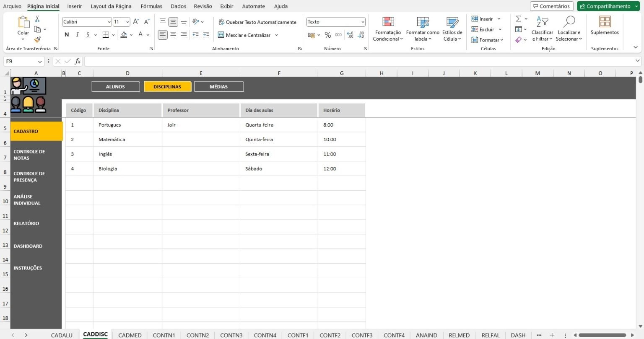Toggle Quebrar Texto Automaticamente
This screenshot has height=339, width=644.
(257, 22)
